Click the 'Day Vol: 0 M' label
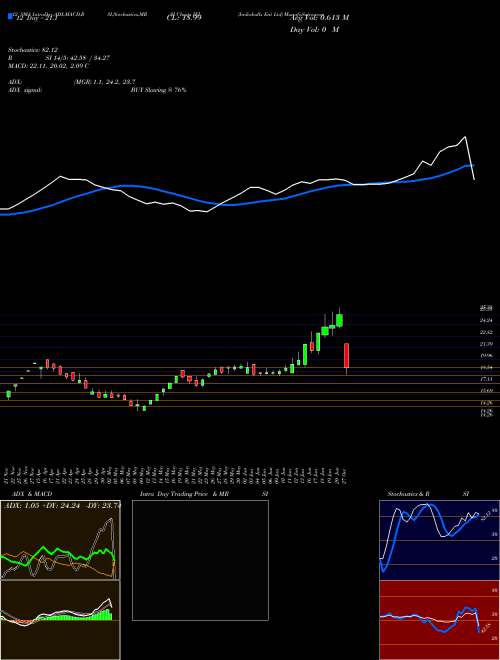This screenshot has height=660, width=500. click(x=314, y=30)
